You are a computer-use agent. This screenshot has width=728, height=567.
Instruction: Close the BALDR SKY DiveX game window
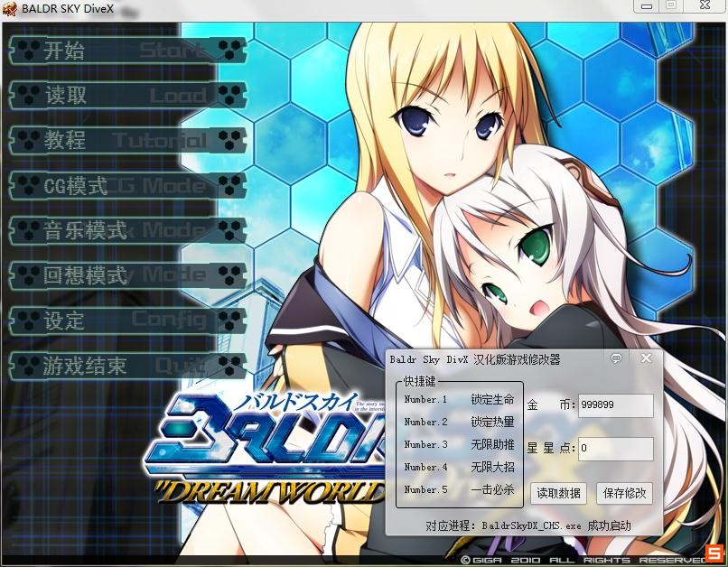tap(705, 5)
